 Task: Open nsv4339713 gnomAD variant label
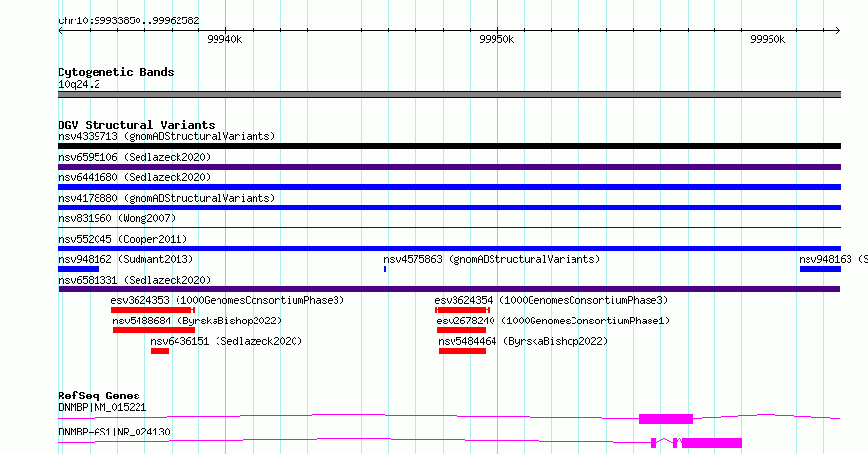pyautogui.click(x=167, y=136)
